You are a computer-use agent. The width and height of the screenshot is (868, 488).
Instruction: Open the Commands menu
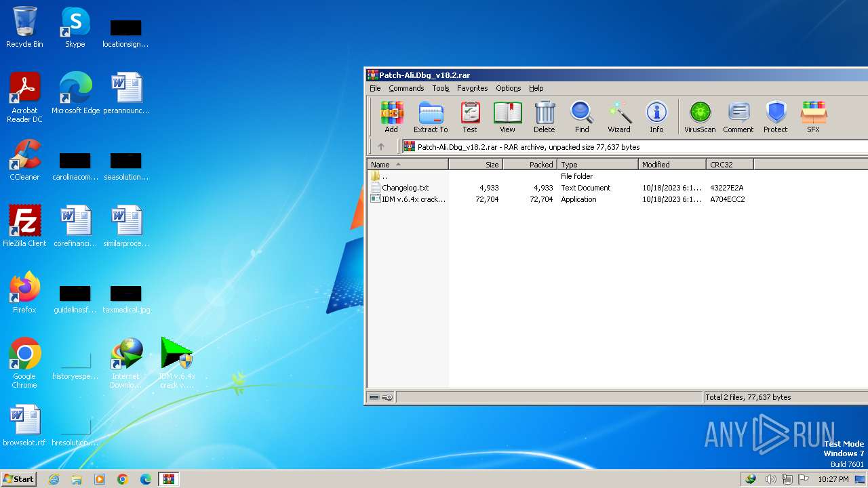tap(406, 88)
